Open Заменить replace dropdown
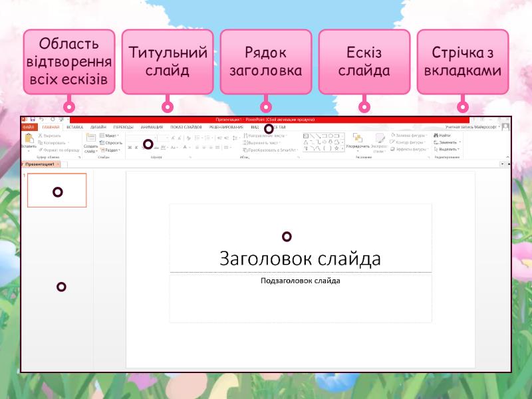Screen dimensions: 532x399 (448, 142)
